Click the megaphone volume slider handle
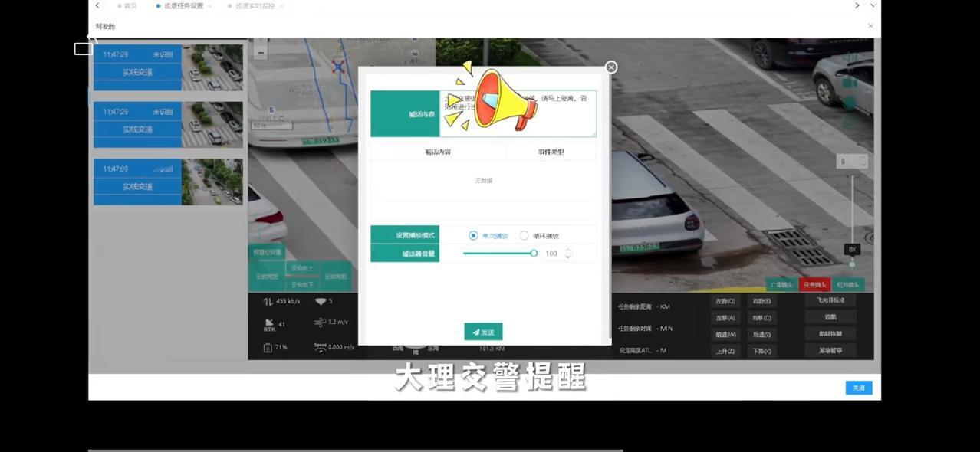The image size is (980, 452). pos(534,253)
